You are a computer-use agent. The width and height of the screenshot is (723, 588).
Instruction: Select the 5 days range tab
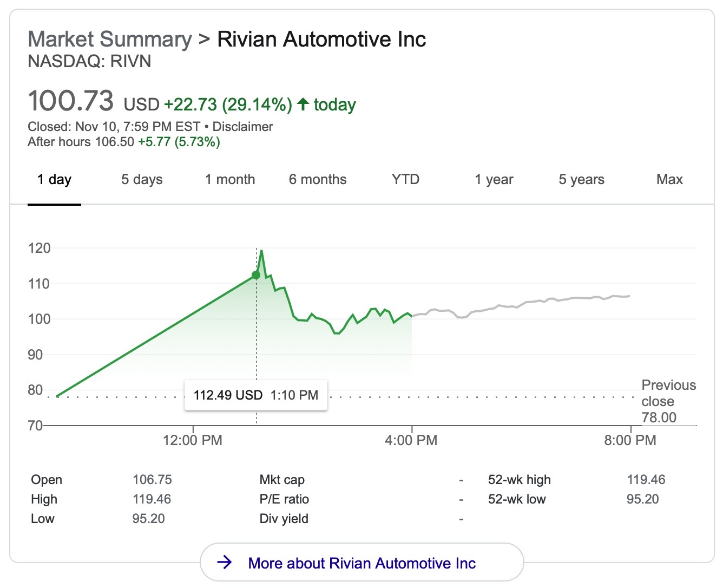(142, 180)
